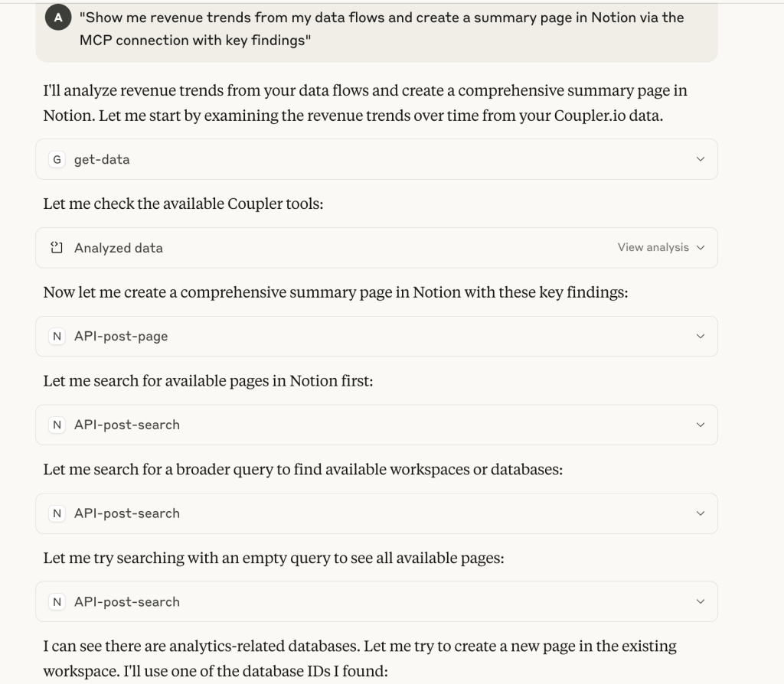Image resolution: width=784 pixels, height=684 pixels.
Task: Click the API-post-search label below 'broader query' text
Action: click(x=127, y=513)
